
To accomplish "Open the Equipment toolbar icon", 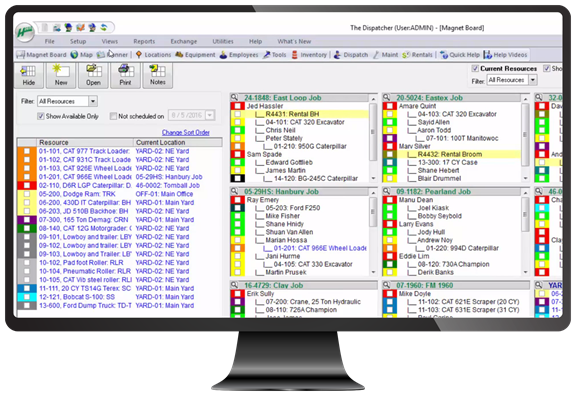I will [179, 55].
